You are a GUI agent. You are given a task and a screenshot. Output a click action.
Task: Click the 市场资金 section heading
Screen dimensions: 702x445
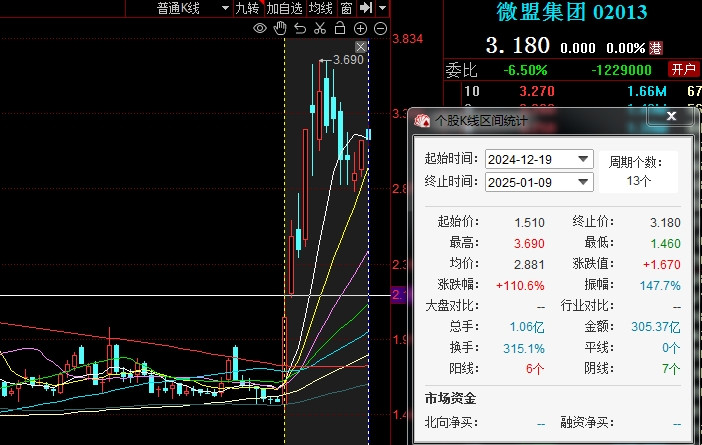[x=450, y=398]
